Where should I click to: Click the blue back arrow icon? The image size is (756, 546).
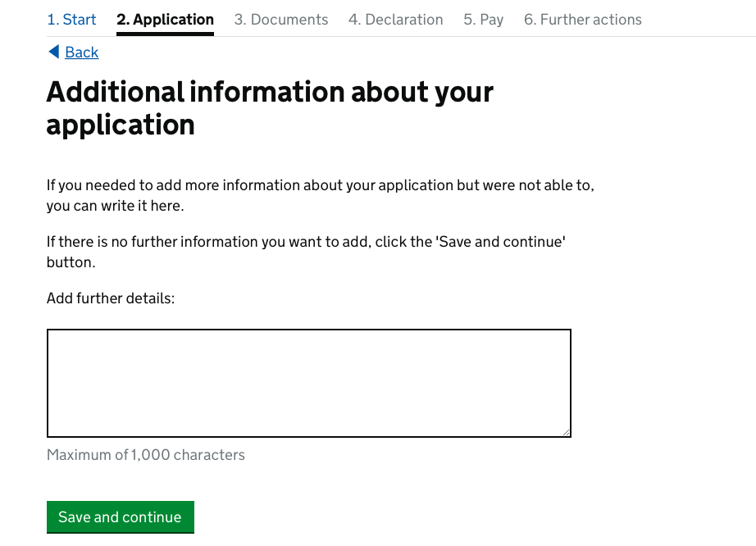(x=54, y=52)
